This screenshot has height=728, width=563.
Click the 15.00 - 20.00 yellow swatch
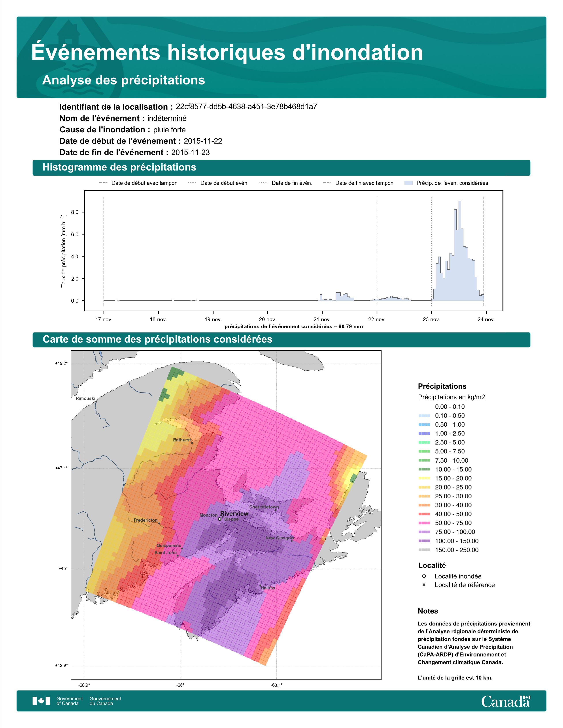[424, 478]
